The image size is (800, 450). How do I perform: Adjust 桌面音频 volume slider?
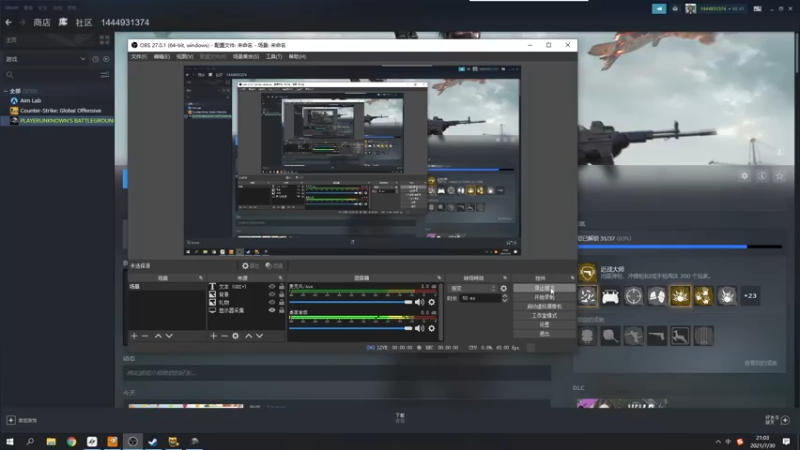[351, 329]
